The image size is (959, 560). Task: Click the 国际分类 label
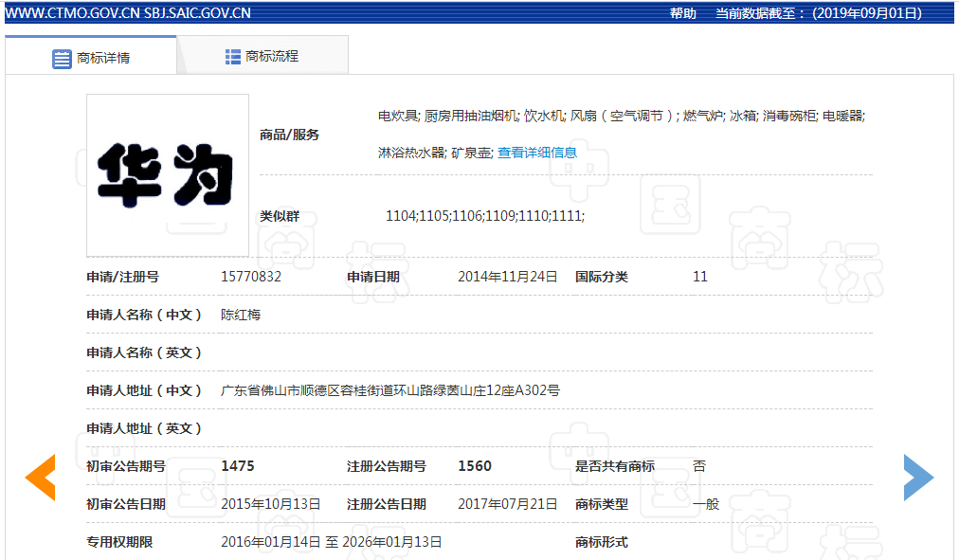pos(601,277)
